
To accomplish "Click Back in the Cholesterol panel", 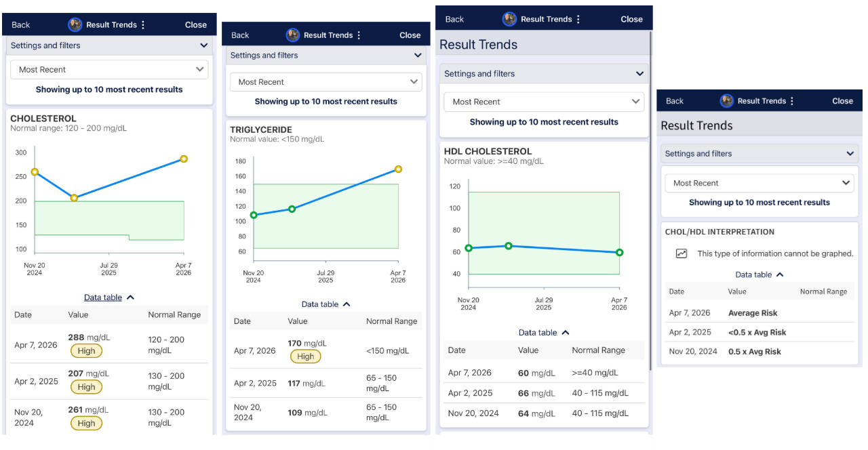I will click(20, 24).
